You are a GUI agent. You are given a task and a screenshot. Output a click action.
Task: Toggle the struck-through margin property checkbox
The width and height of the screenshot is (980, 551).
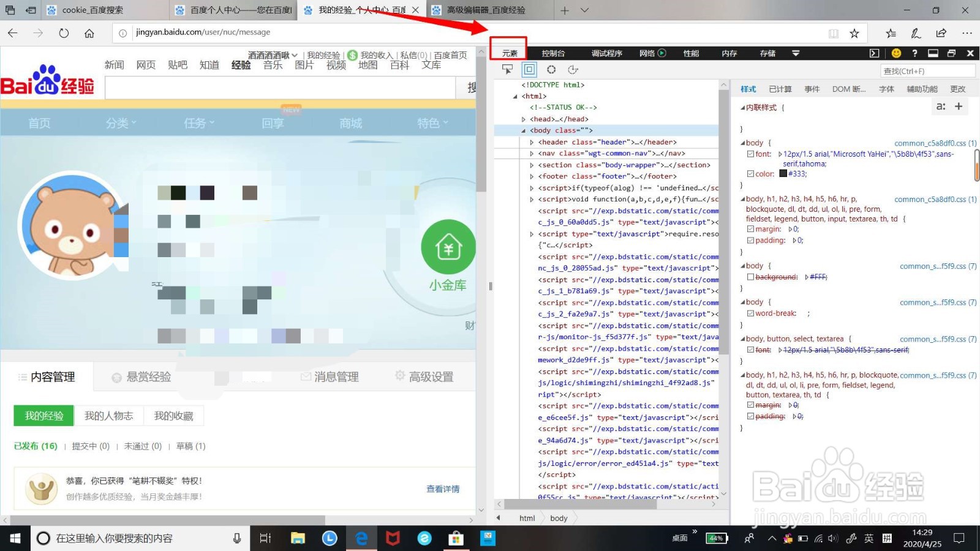[x=750, y=405]
